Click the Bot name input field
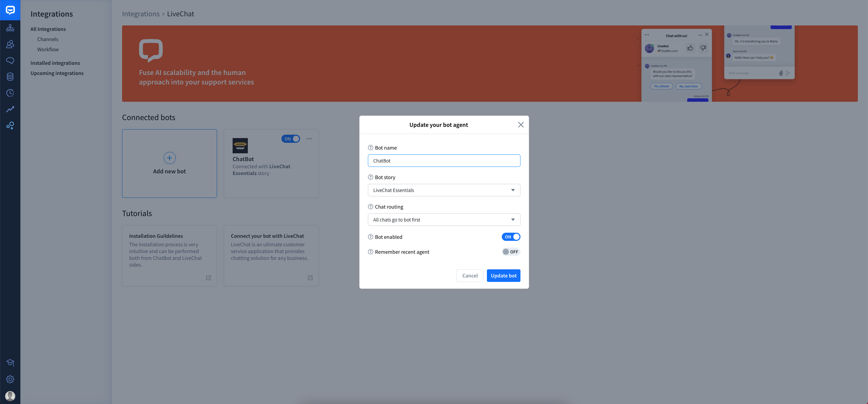Screen dimensions: 868x404 [444, 161]
